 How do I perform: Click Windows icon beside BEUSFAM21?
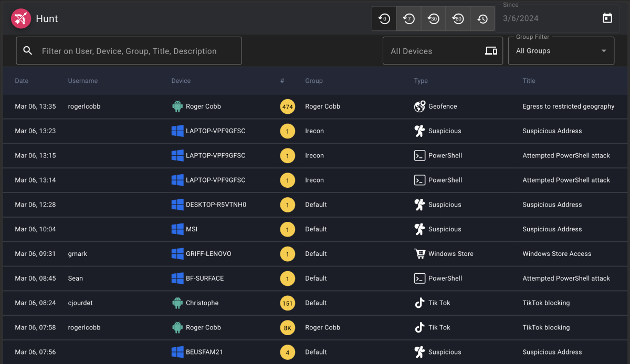[x=177, y=352]
